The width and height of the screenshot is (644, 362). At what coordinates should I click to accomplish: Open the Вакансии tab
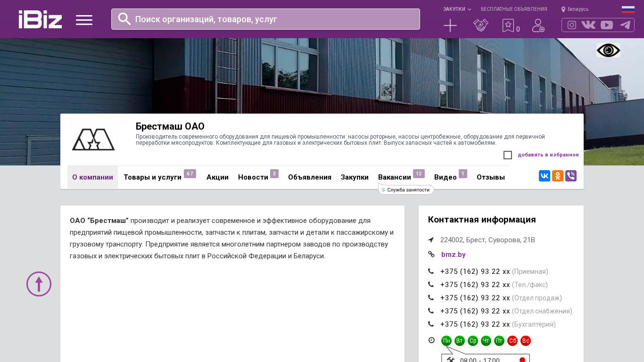395,177
